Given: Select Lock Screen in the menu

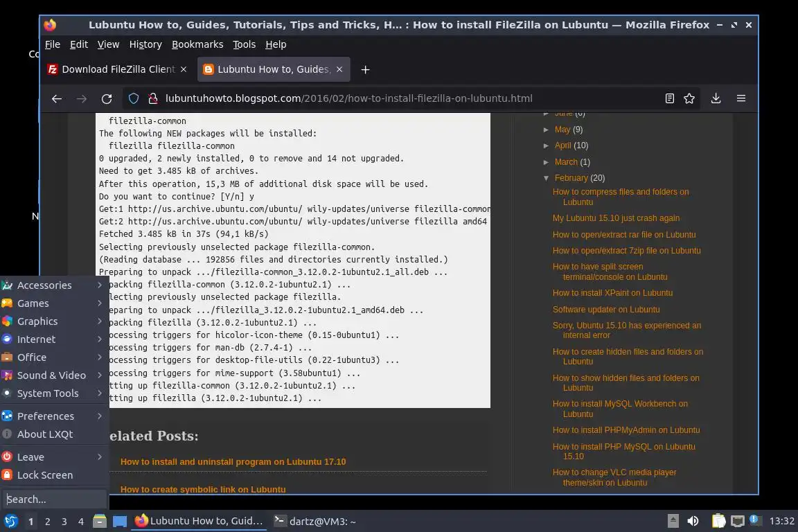Looking at the screenshot, I should point(55,475).
